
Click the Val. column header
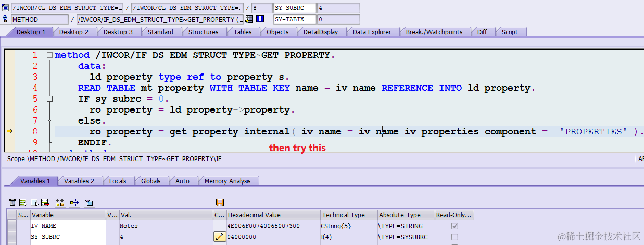point(166,215)
